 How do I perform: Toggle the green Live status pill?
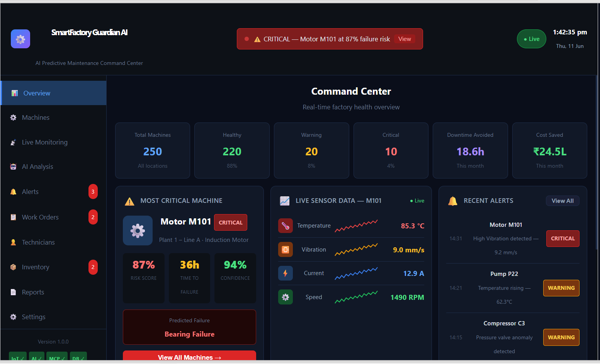click(x=532, y=39)
